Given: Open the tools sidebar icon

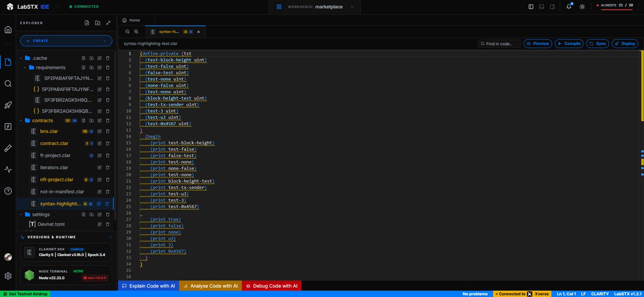Looking at the screenshot, I should [x=8, y=148].
